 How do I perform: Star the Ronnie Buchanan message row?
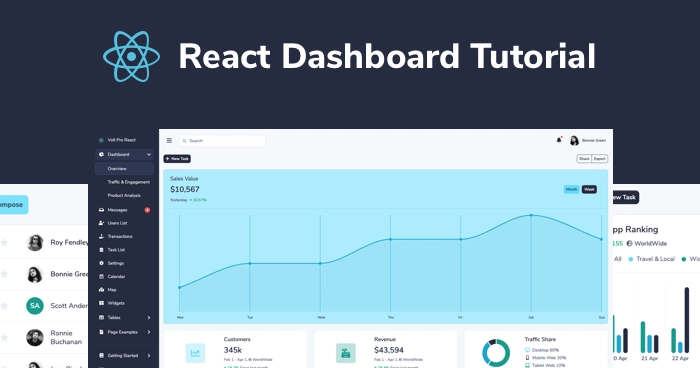click(4, 338)
